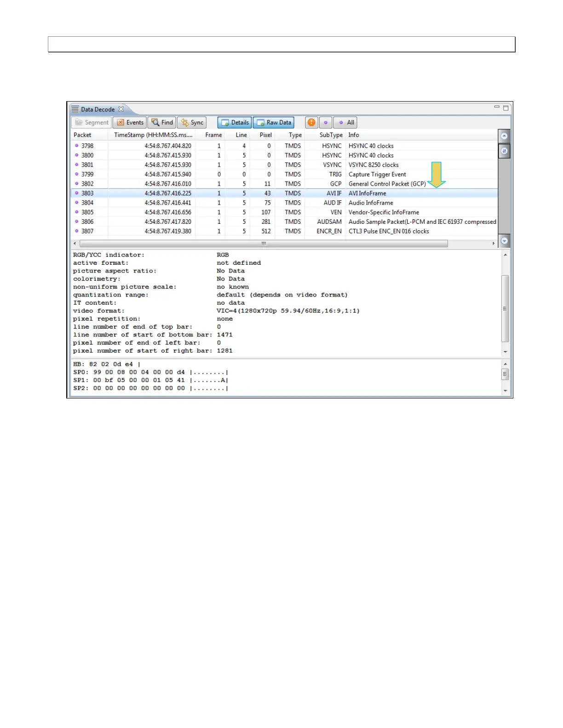
Task: Maximize the Data Decode view
Action: click(x=506, y=108)
